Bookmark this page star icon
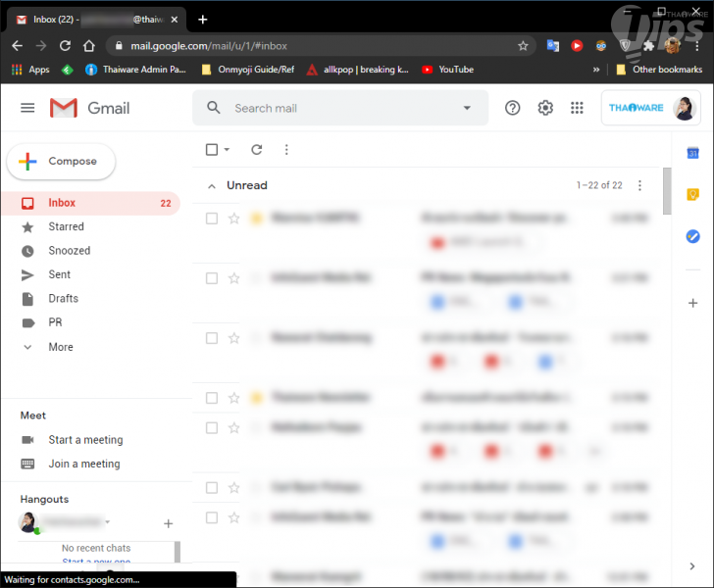Image resolution: width=714 pixels, height=588 pixels. click(523, 45)
